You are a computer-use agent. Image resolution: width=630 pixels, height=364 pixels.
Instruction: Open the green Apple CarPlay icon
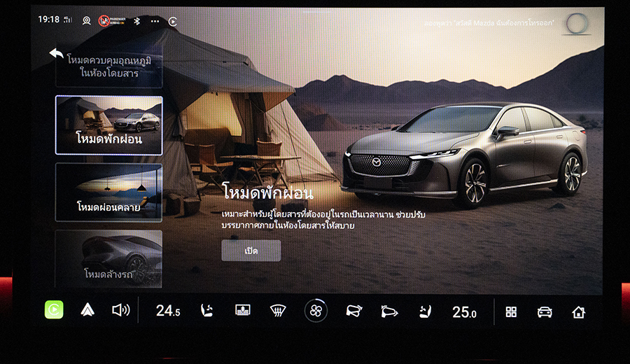(x=54, y=310)
